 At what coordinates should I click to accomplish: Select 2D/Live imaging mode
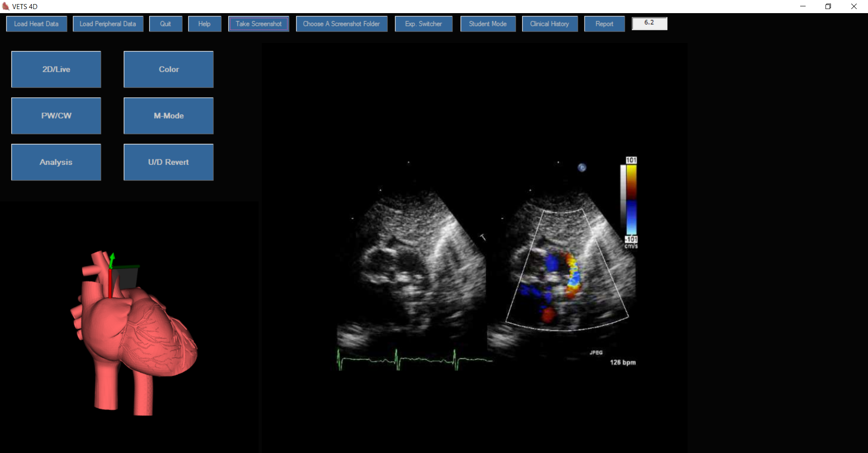56,69
